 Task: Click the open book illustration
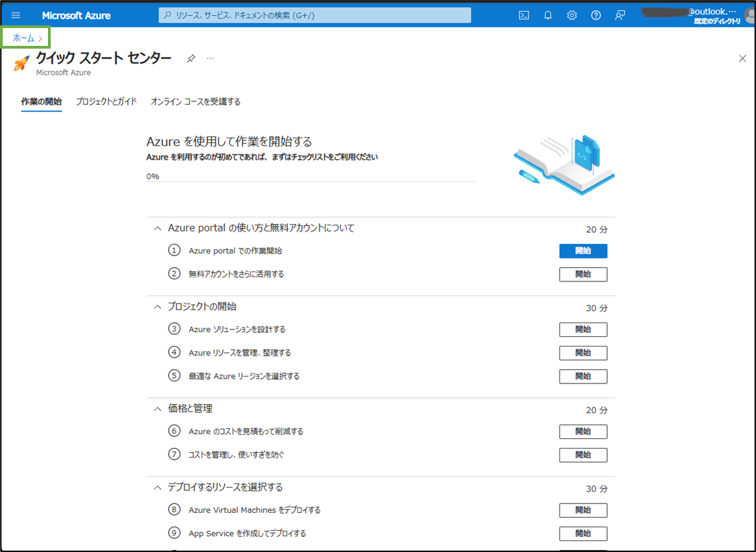coord(564,165)
